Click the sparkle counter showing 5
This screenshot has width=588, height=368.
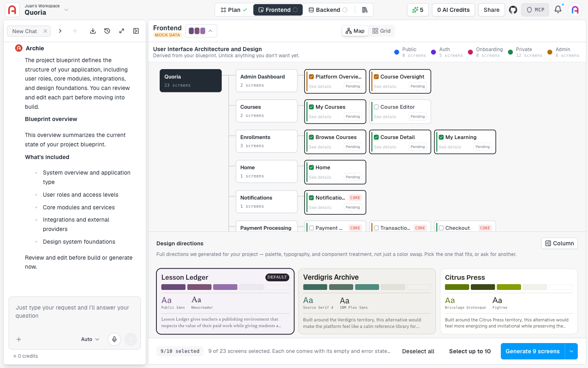point(418,10)
